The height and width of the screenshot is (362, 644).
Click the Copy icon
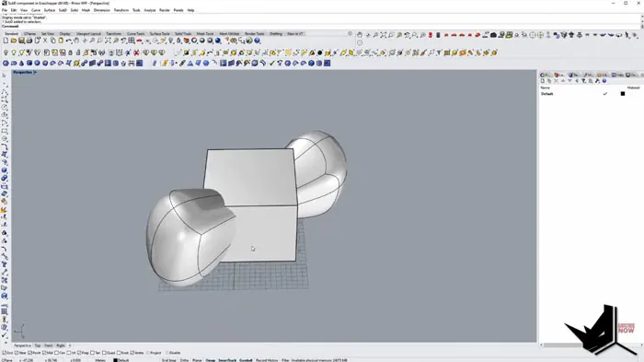53,41
